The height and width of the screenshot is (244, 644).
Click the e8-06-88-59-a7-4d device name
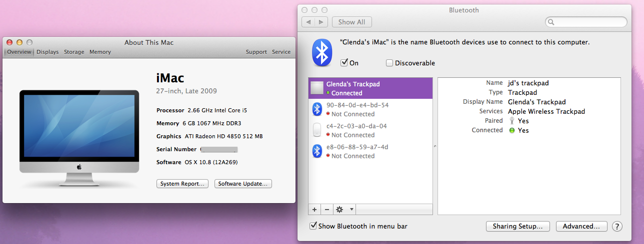[x=357, y=147]
